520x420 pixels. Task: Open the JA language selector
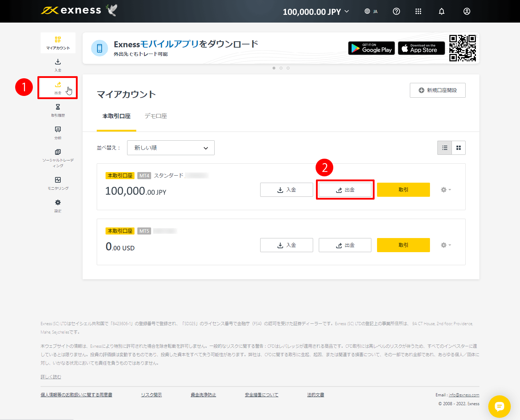(371, 11)
